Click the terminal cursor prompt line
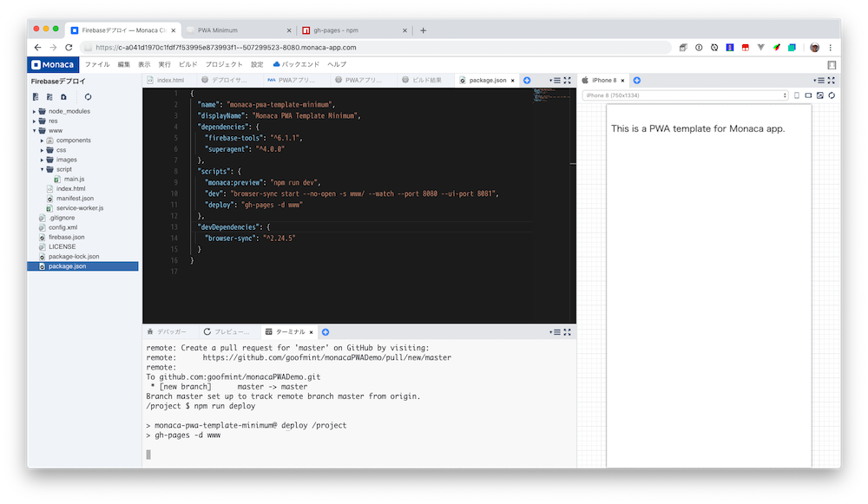Screen dimensions: 868x504 coord(148,455)
